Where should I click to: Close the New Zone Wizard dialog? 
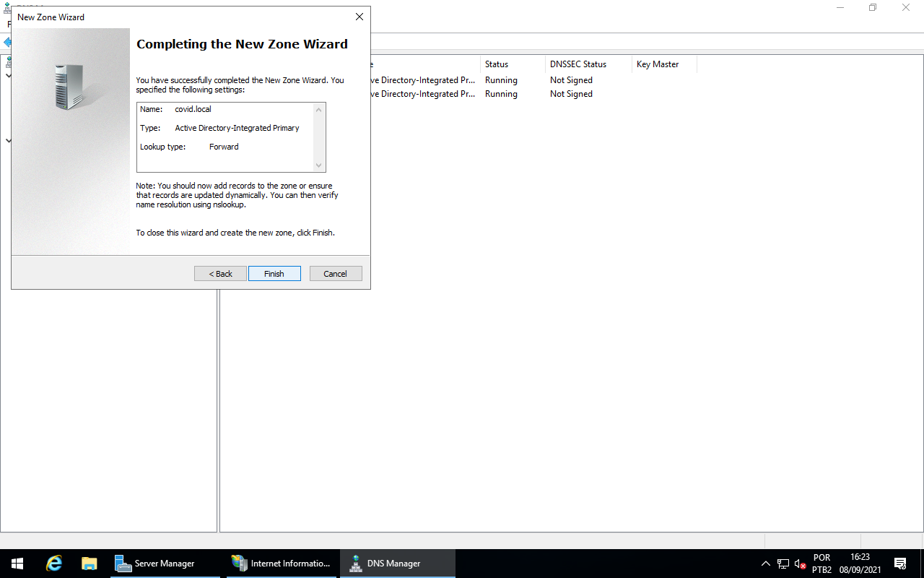359,17
